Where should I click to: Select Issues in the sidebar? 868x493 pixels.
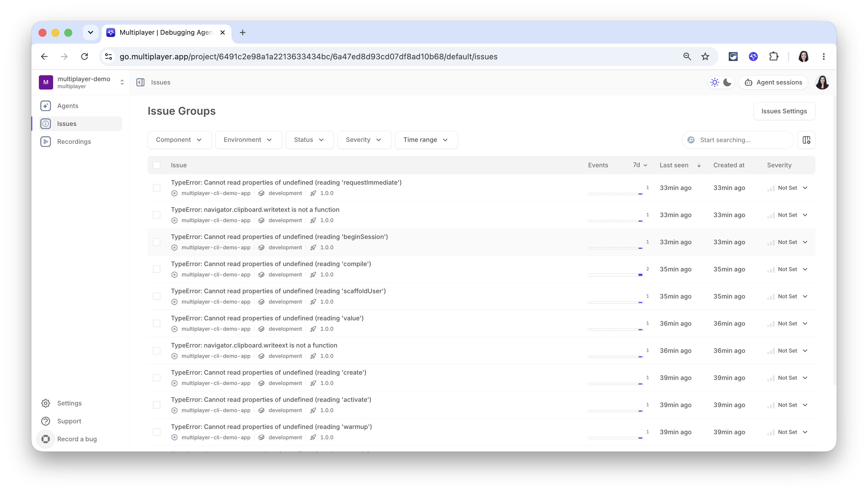point(80,124)
